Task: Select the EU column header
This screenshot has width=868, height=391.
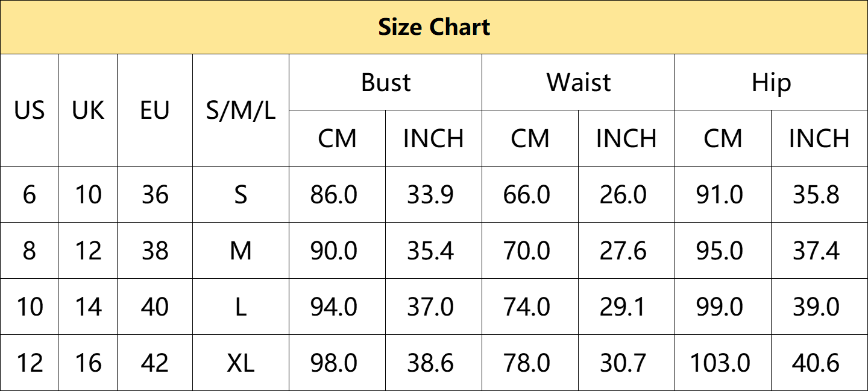Action: click(155, 110)
